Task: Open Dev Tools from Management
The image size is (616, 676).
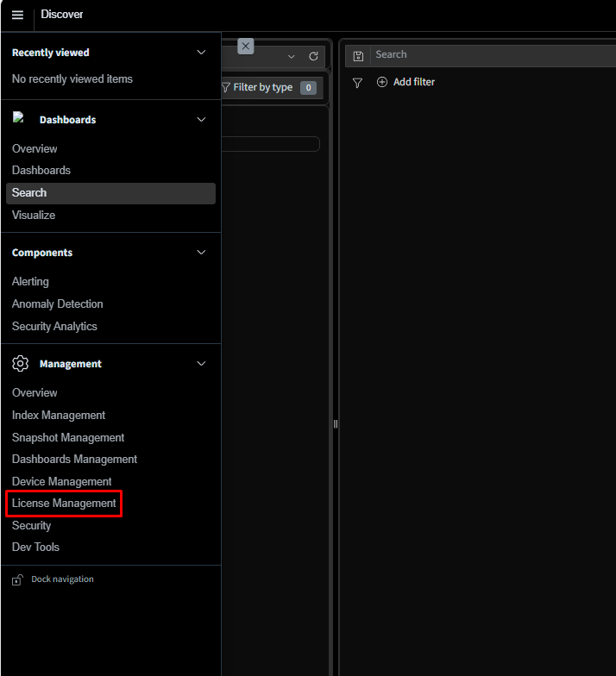Action: 35,548
